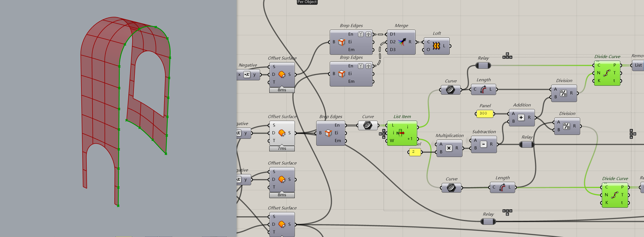Click the Multiplication X icon

(x=449, y=148)
